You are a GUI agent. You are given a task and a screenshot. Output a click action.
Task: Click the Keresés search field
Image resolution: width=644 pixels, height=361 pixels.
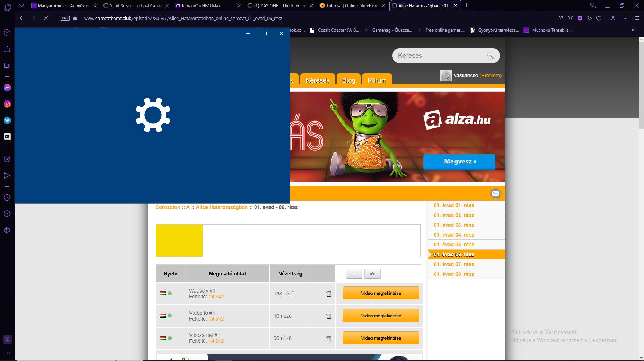click(439, 56)
